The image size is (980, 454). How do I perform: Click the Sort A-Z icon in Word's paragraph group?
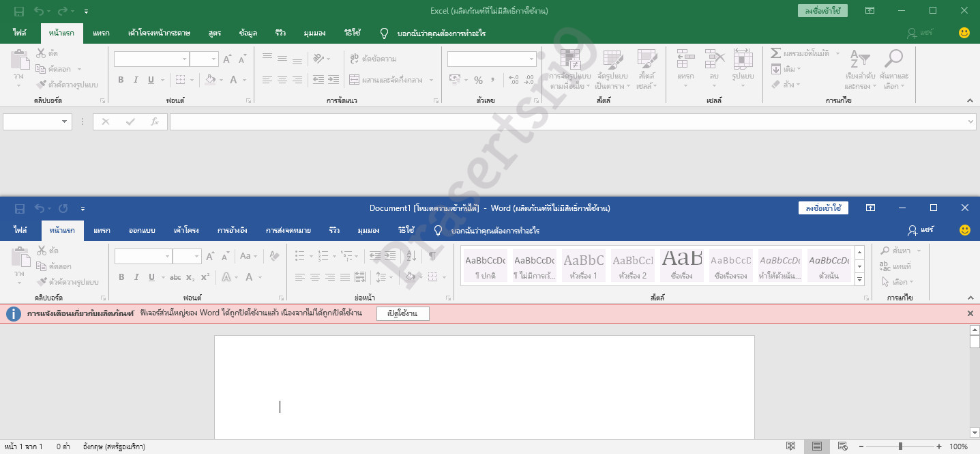coord(411,256)
